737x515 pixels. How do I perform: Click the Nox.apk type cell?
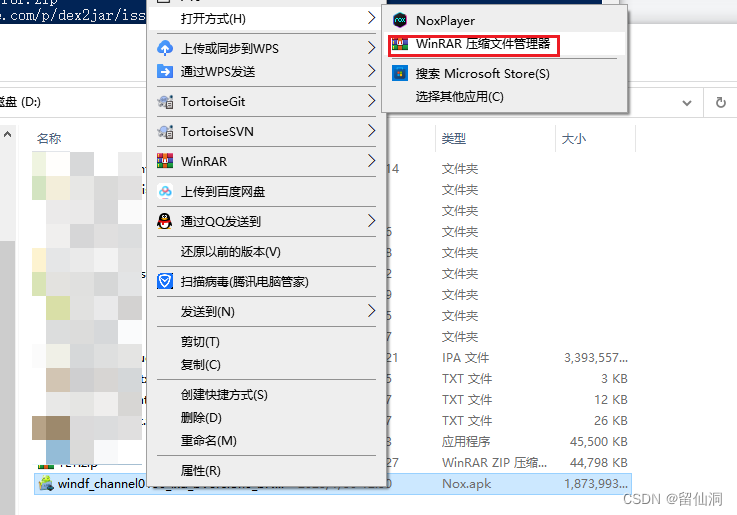coord(466,484)
